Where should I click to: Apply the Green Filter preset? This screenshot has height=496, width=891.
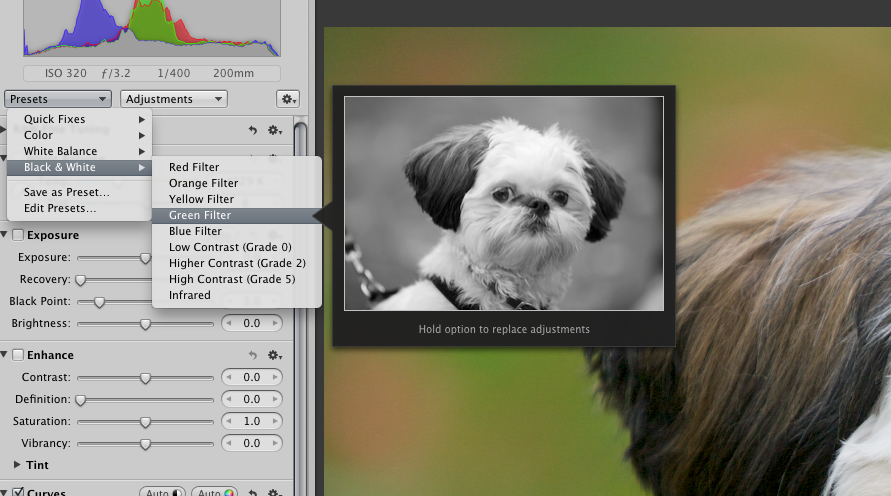(x=236, y=215)
